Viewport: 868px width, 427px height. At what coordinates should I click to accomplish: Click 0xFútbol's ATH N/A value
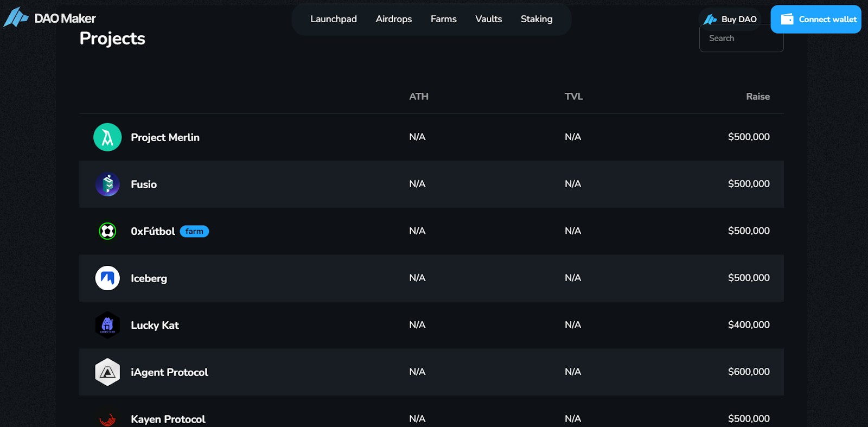coord(417,231)
